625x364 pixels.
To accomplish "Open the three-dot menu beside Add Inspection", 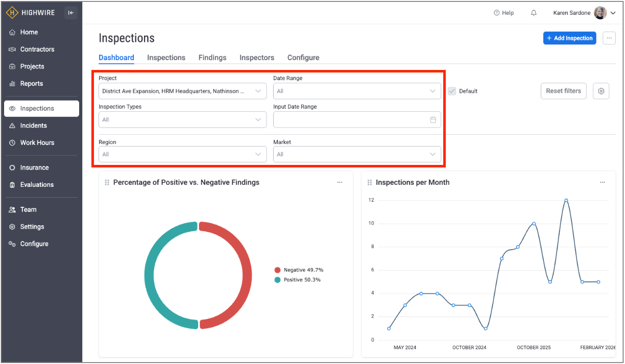I will pyautogui.click(x=609, y=38).
